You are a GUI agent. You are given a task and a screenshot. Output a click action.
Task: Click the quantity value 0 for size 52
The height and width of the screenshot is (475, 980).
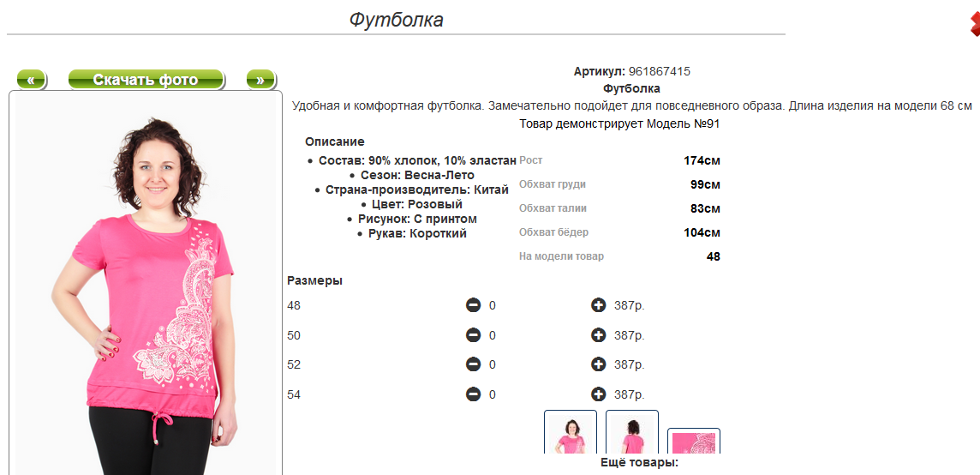(493, 365)
